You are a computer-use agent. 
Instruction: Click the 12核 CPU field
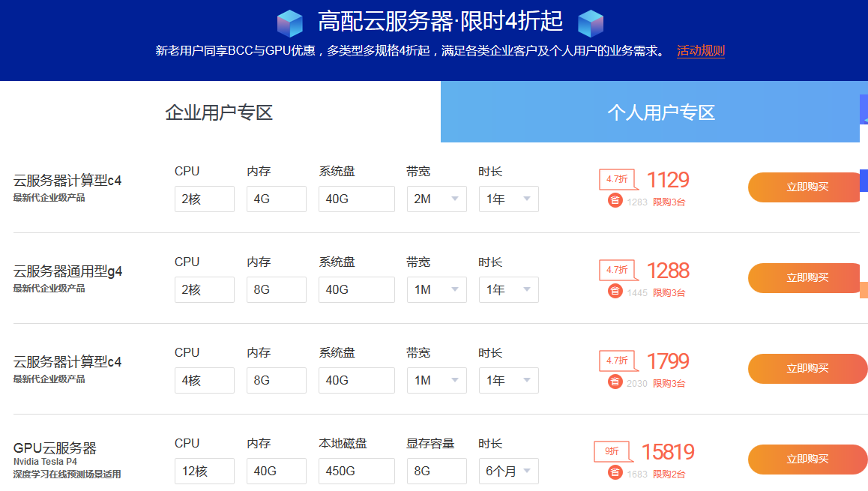(x=204, y=472)
